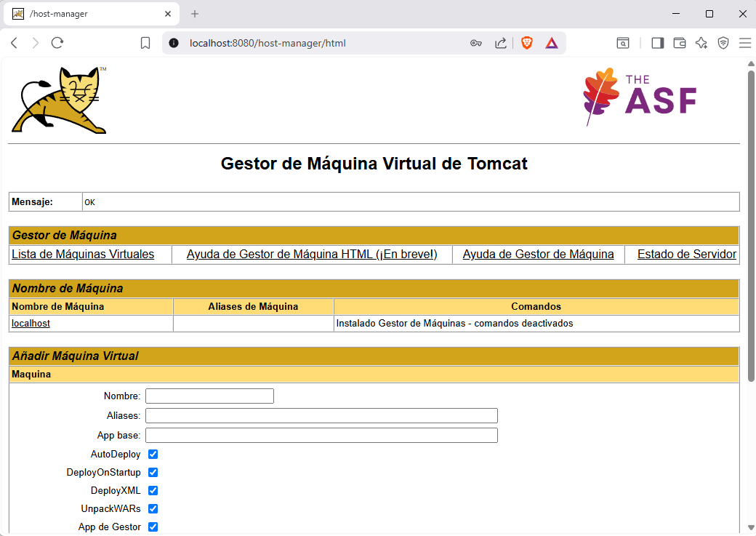Open Lista de Máquinas Virtuales link
The width and height of the screenshot is (756, 536).
click(83, 255)
